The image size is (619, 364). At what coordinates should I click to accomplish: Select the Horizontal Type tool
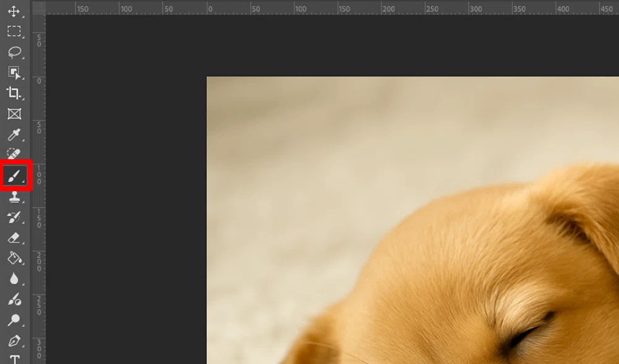[x=14, y=359]
